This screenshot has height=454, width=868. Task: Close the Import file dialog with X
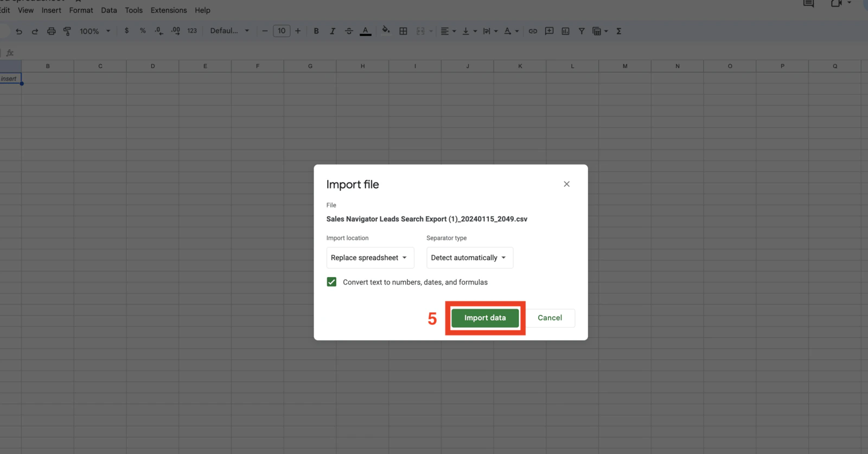[x=566, y=184]
